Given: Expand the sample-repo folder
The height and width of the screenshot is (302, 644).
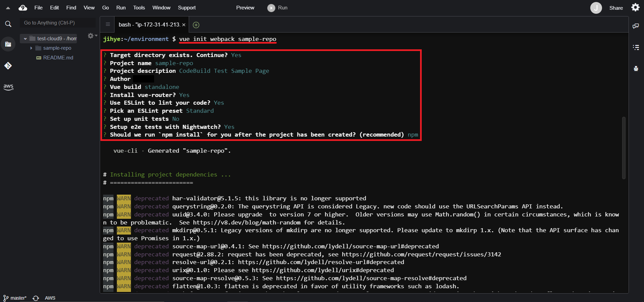Looking at the screenshot, I should [x=31, y=48].
